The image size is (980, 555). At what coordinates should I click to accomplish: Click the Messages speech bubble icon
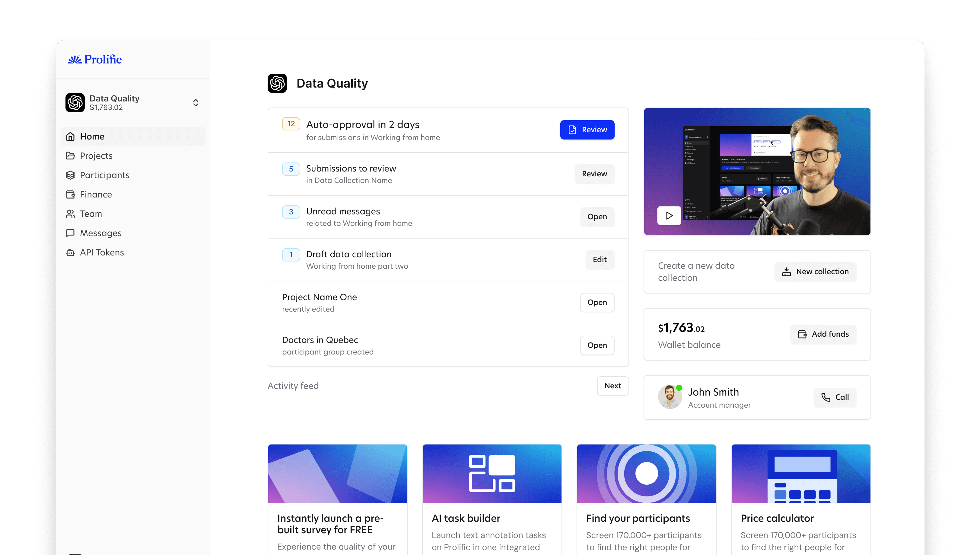click(x=71, y=233)
